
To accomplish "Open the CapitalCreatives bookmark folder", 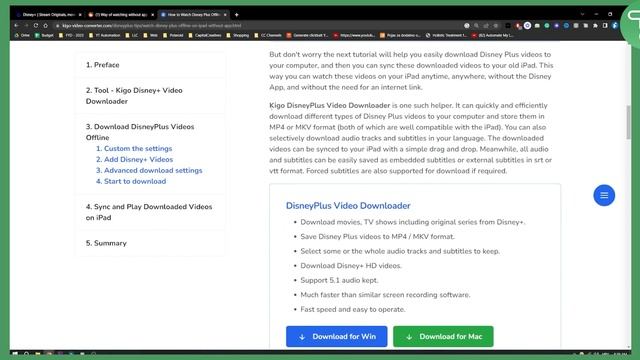I will click(x=205, y=36).
